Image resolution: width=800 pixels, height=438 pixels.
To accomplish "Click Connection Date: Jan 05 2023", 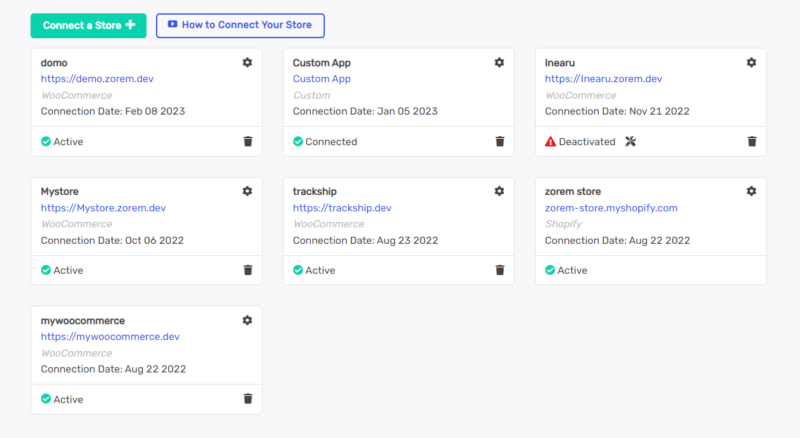I will tap(365, 111).
